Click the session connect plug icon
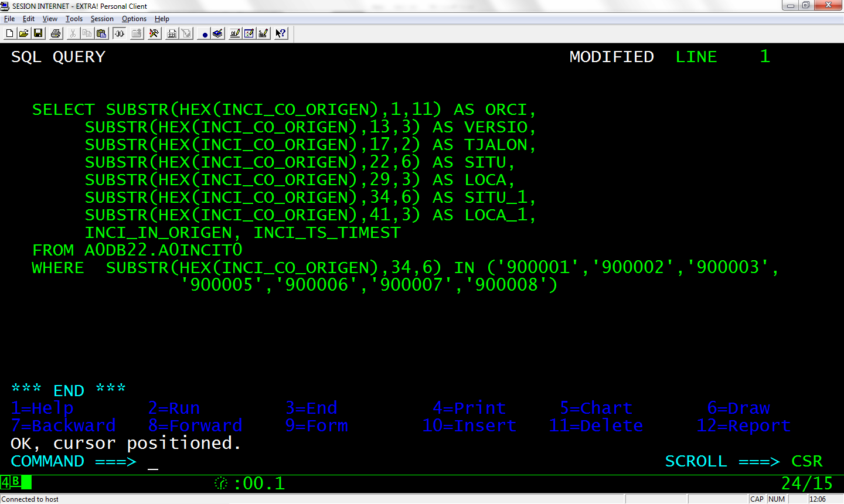The width and height of the screenshot is (844, 504). coord(119,33)
